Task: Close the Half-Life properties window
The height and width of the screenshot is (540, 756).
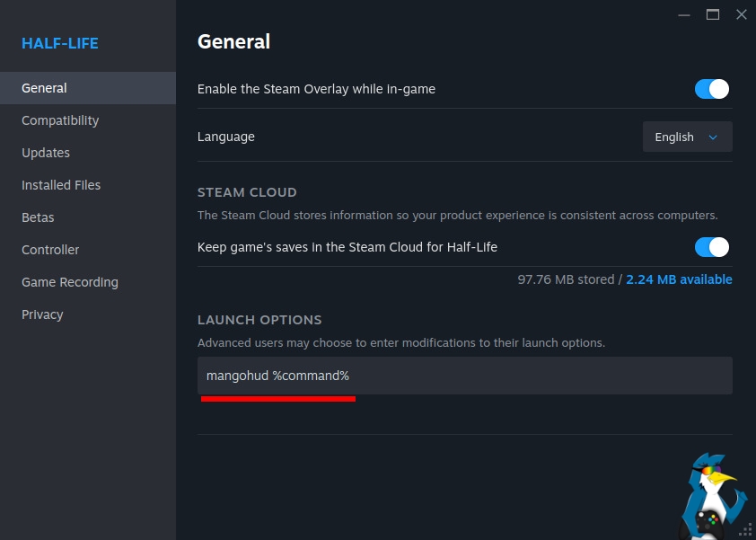Action: click(x=741, y=14)
